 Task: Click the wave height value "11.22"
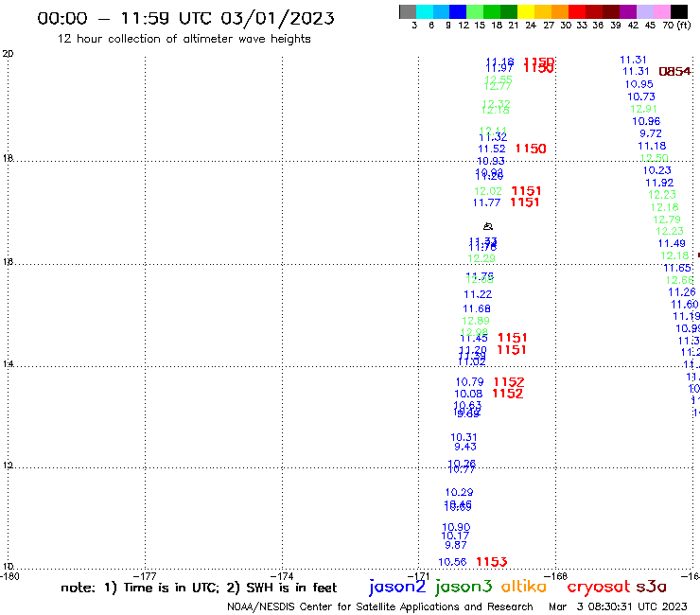(x=478, y=294)
